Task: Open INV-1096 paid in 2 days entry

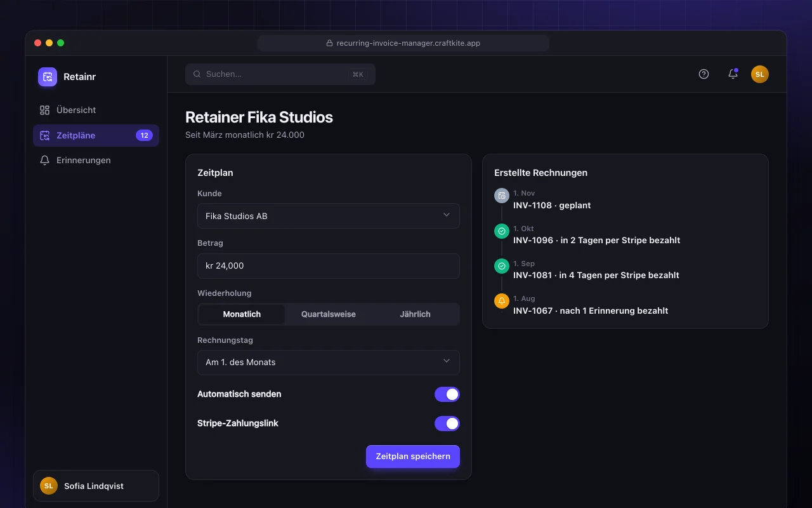Action: tap(596, 241)
